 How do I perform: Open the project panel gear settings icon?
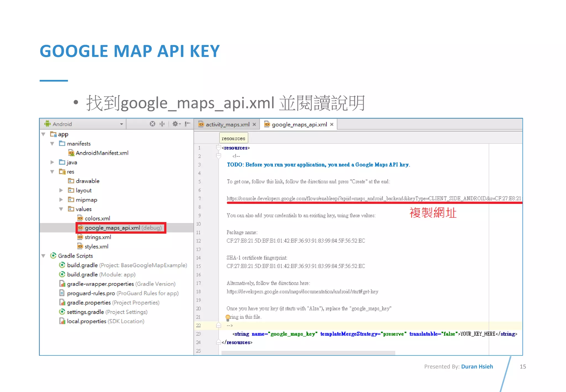coord(176,124)
